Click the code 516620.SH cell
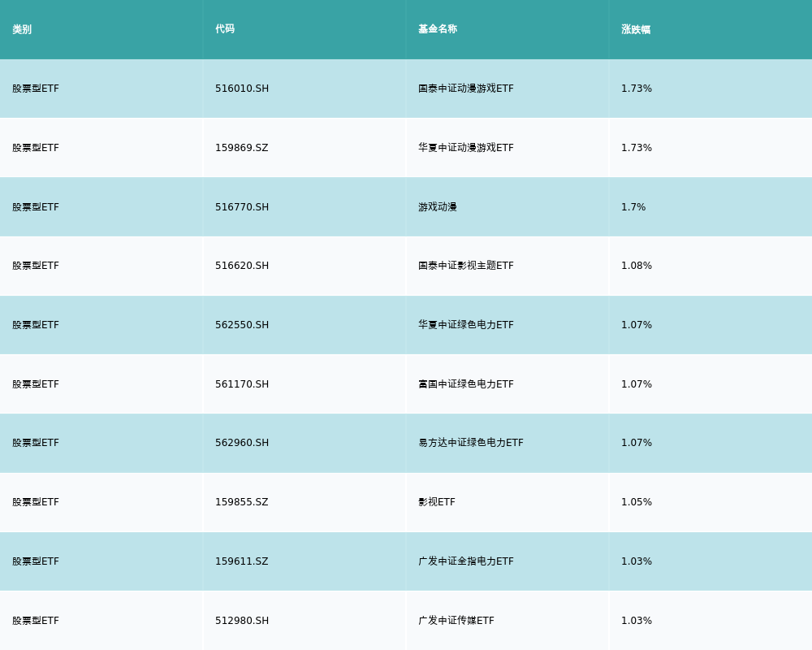 click(242, 266)
